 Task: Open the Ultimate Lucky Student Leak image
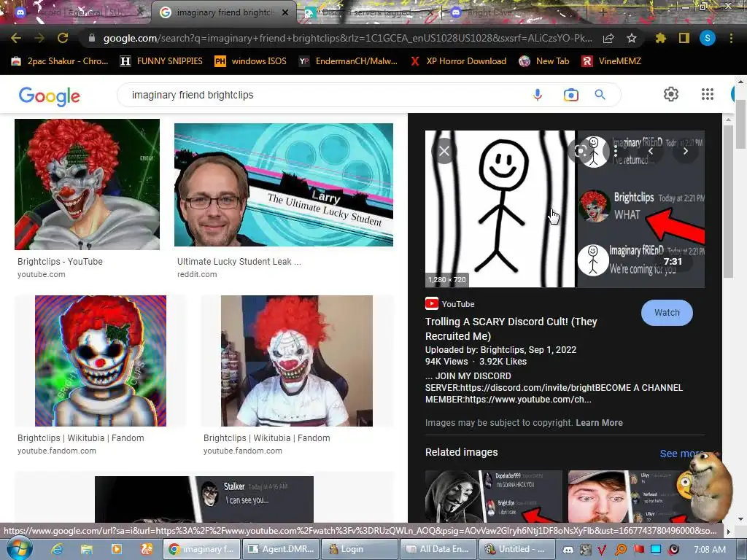[x=284, y=184]
